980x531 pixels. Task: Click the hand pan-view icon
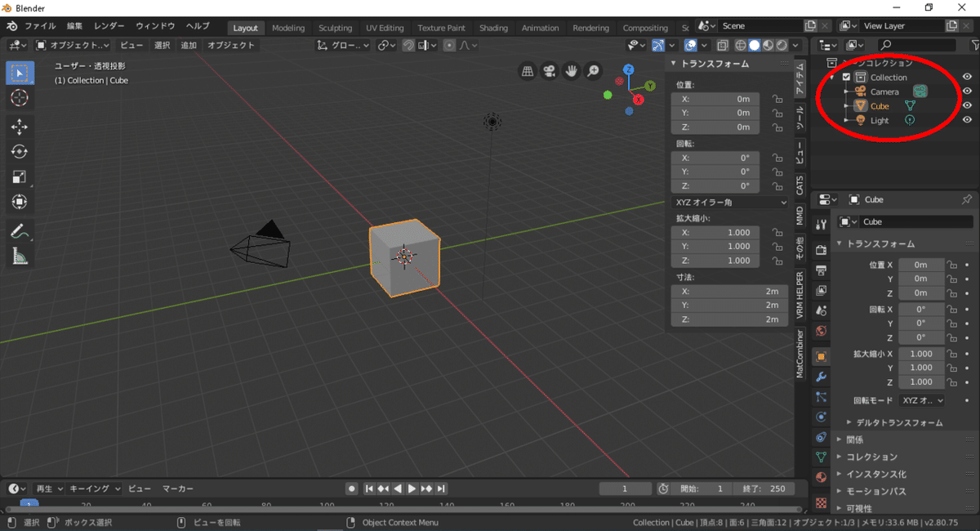(x=571, y=71)
